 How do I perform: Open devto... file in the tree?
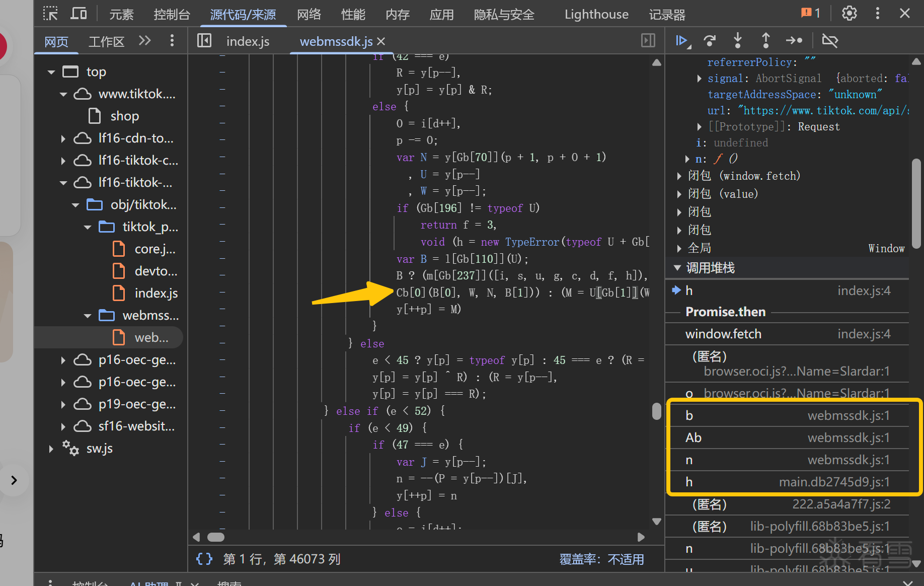tap(156, 271)
